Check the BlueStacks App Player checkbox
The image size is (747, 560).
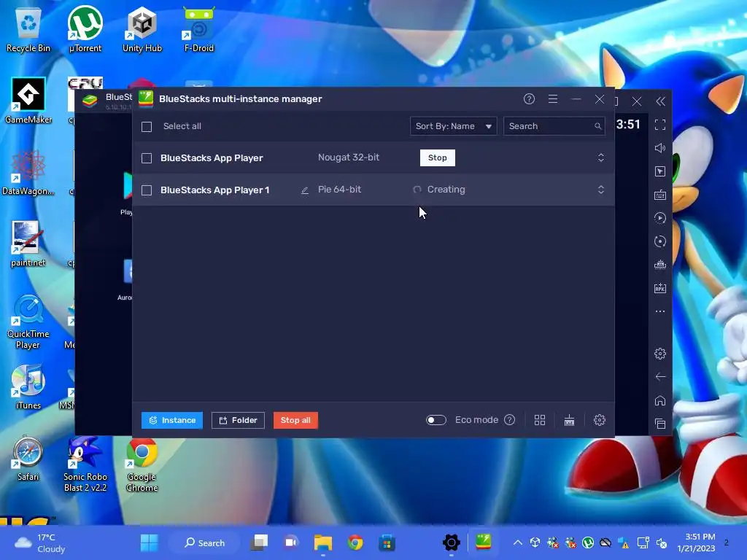pyautogui.click(x=147, y=158)
